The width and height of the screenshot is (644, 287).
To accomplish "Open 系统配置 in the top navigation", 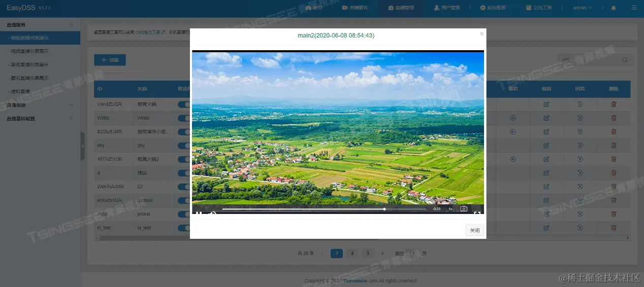I will [493, 8].
